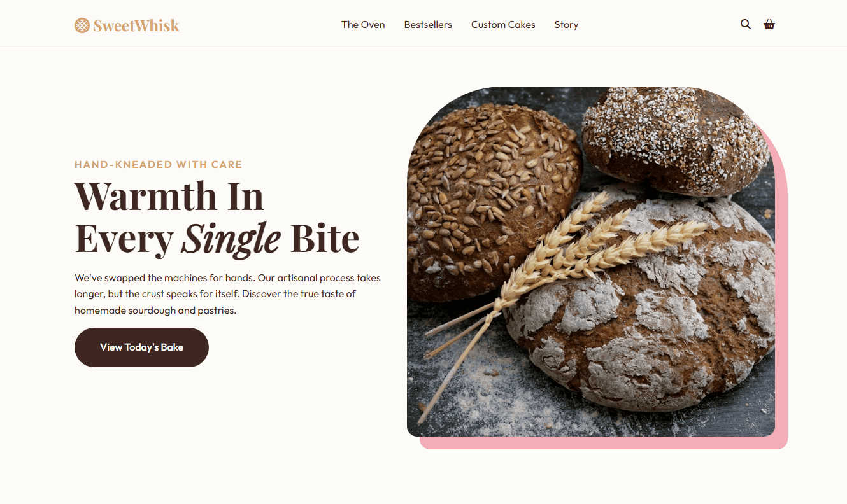Click the italic word Single in the heading
847x504 pixels.
click(x=231, y=239)
